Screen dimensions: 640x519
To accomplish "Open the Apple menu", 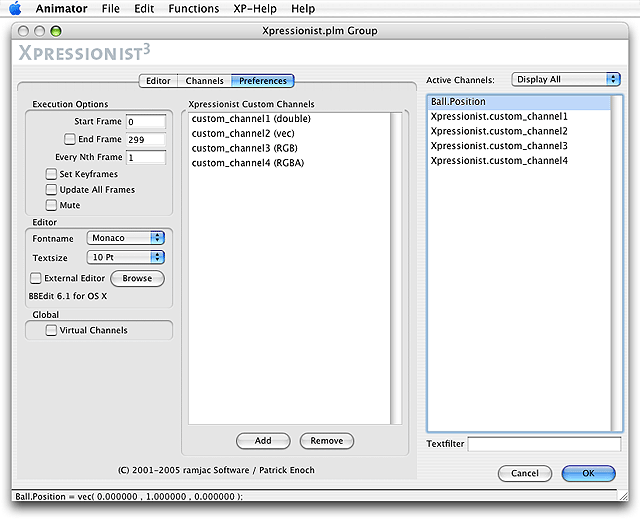I will click(x=15, y=8).
